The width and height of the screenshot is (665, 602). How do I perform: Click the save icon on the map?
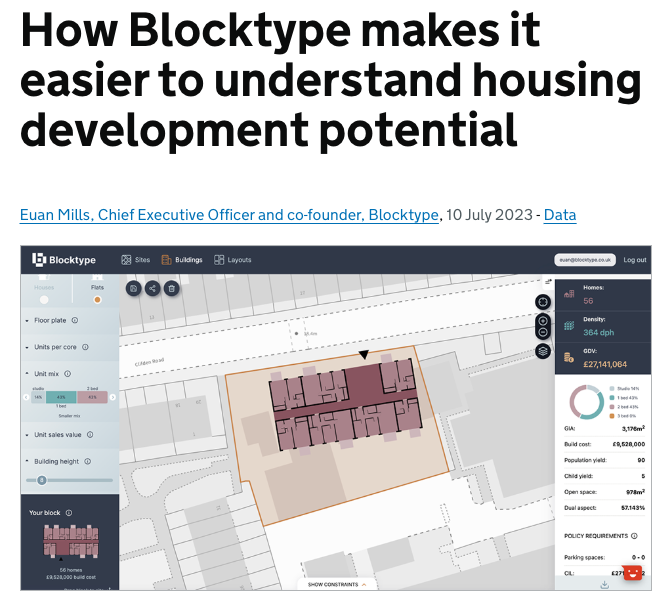coord(134,289)
